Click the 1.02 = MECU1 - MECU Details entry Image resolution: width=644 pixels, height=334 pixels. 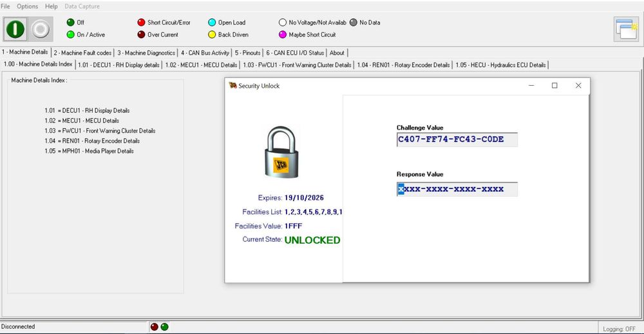pos(82,121)
